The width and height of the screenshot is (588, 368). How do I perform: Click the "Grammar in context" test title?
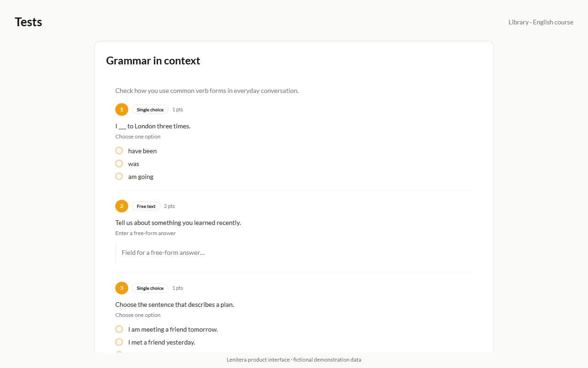[x=153, y=61]
